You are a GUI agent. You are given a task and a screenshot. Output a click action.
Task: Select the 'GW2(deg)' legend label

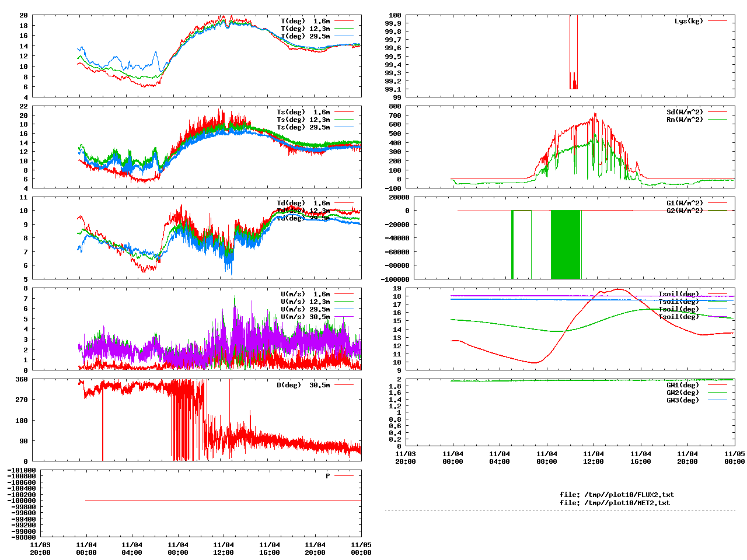pyautogui.click(x=683, y=393)
